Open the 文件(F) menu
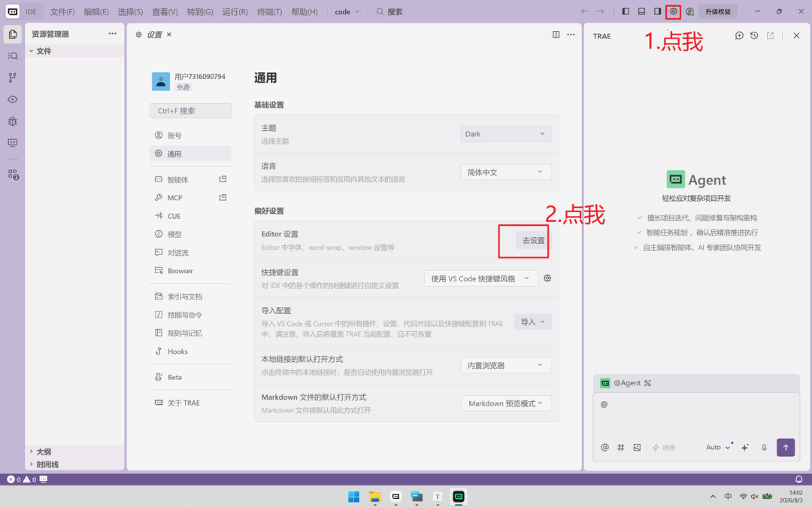 (x=62, y=11)
